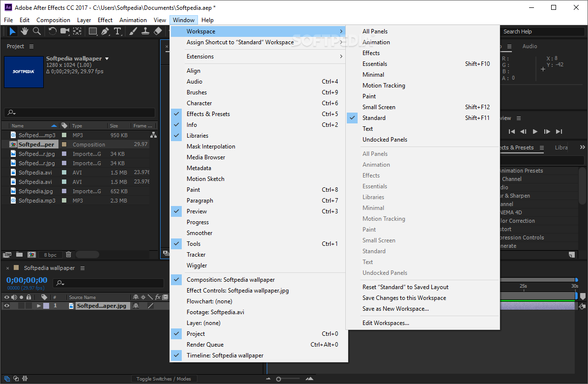This screenshot has height=384, width=588.
Task: Show hidden panel tabs with double chevron
Action: pyautogui.click(x=583, y=147)
